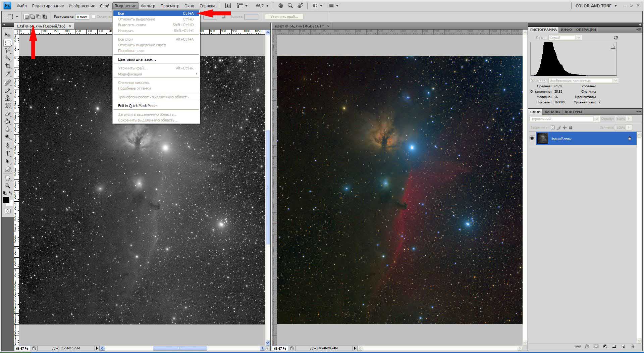Toggle Quick Mask mode button in toolbox
The image size is (644, 353).
(8, 211)
